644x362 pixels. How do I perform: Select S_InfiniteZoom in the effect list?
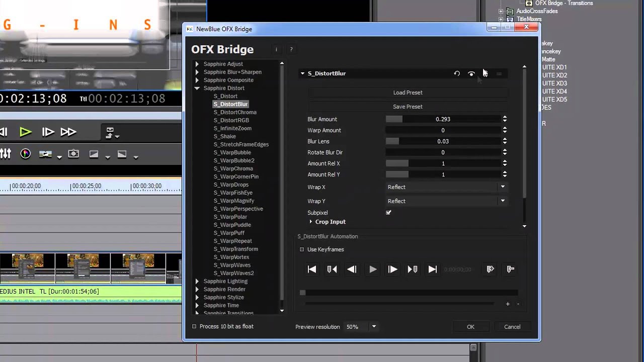[232, 128]
